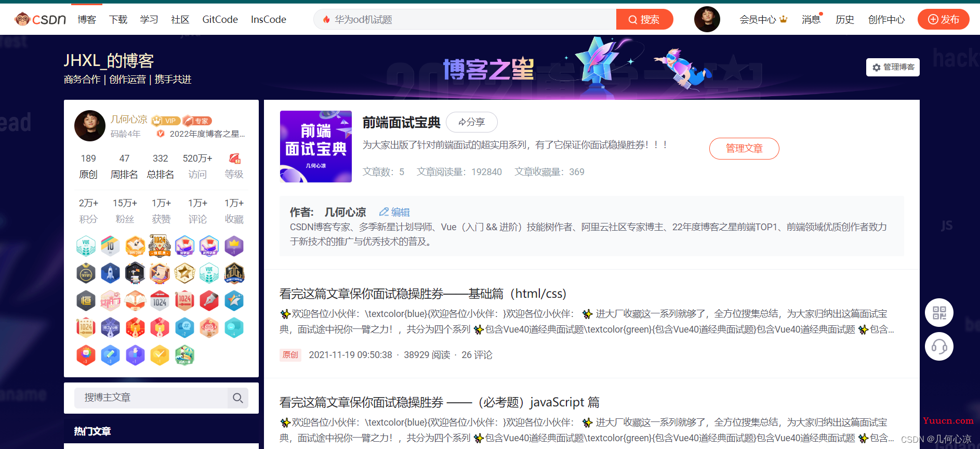Click the 前端面试宝典 column cover thumbnail
The height and width of the screenshot is (449, 980).
click(316, 147)
